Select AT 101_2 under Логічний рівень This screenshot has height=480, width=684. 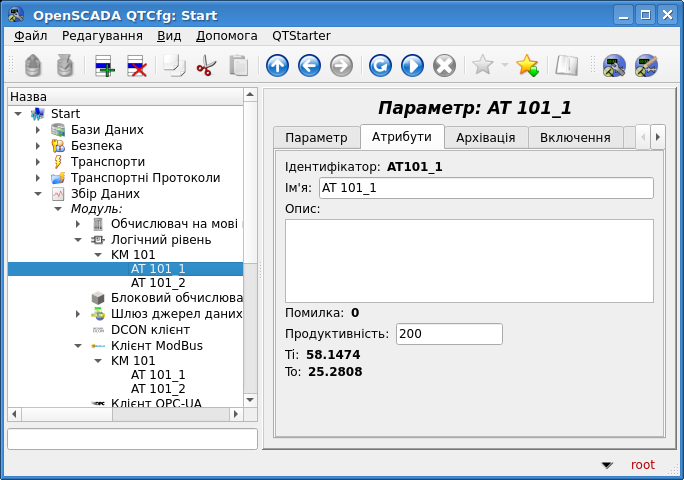[158, 283]
